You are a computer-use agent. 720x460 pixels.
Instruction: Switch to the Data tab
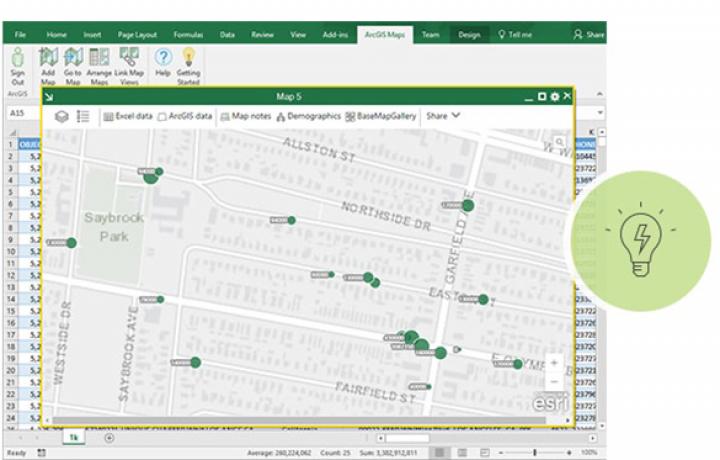tap(227, 35)
